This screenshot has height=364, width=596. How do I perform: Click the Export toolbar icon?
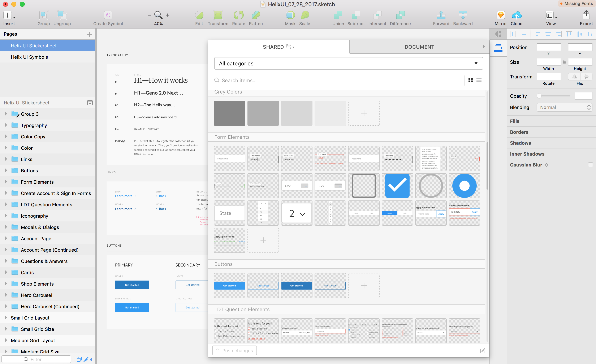click(x=586, y=15)
